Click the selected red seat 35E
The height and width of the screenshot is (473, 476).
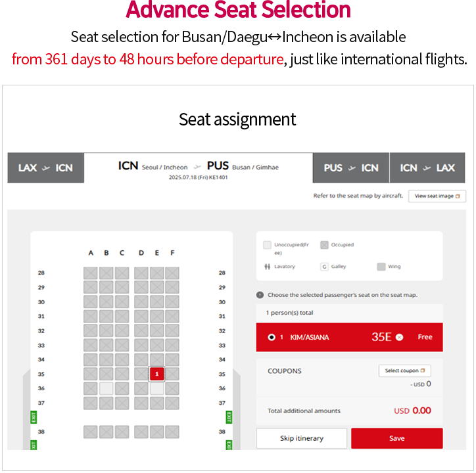point(157,374)
